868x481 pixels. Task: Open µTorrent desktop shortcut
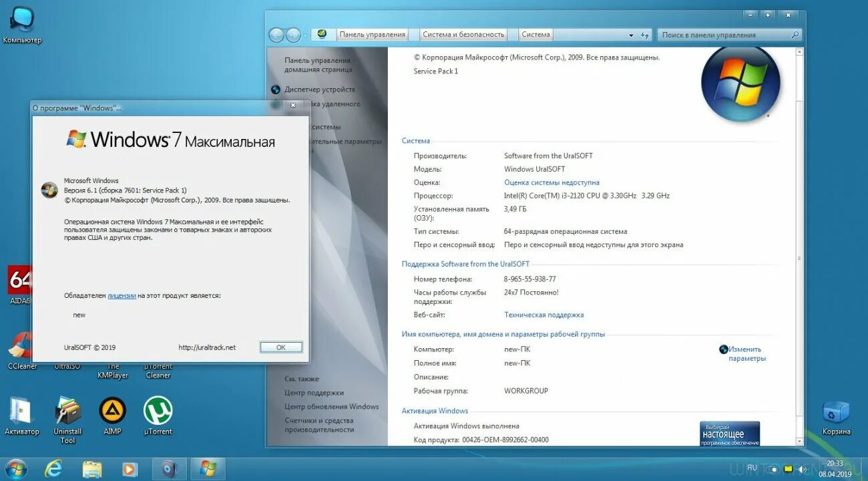coord(158,417)
